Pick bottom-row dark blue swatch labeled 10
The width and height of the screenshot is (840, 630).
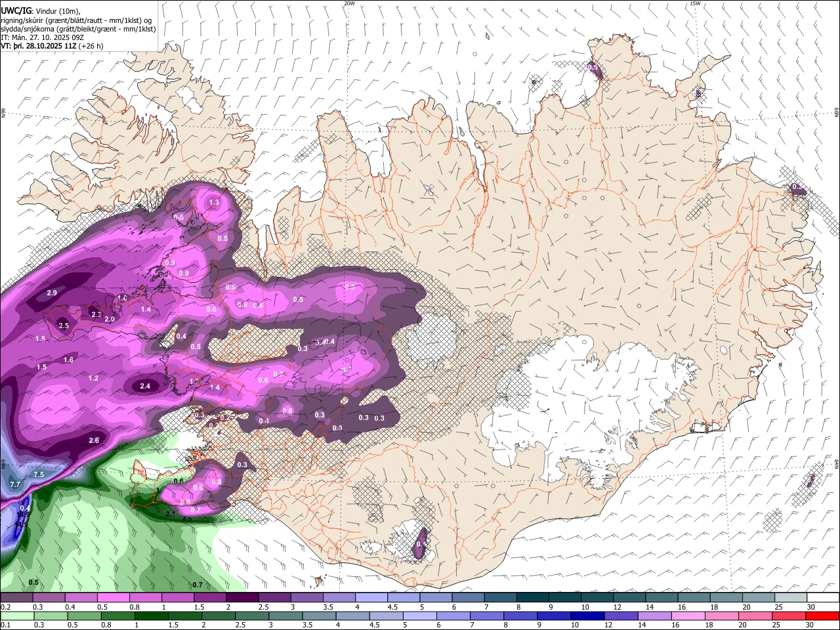tap(588, 616)
